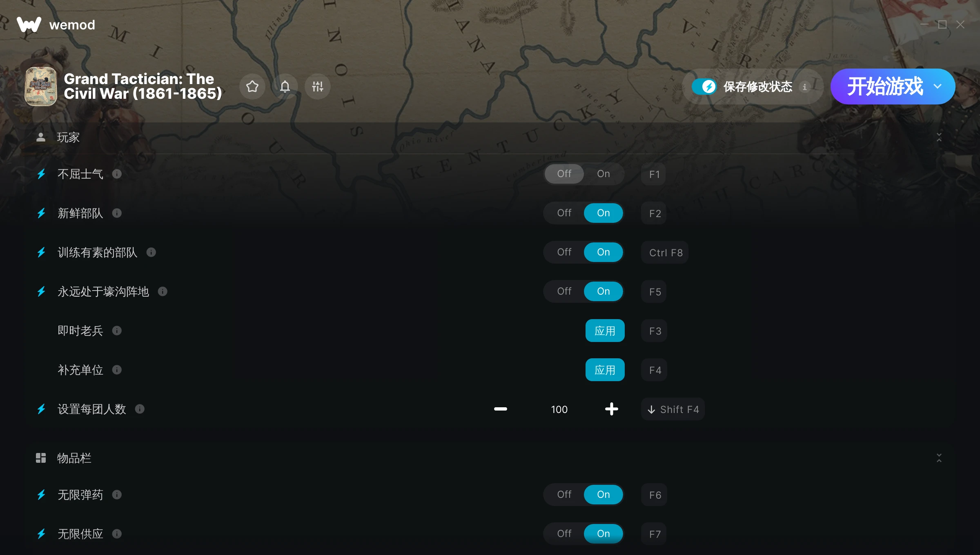Open the Grand Tactician game thumbnail
Viewport: 980px width, 555px height.
click(41, 87)
